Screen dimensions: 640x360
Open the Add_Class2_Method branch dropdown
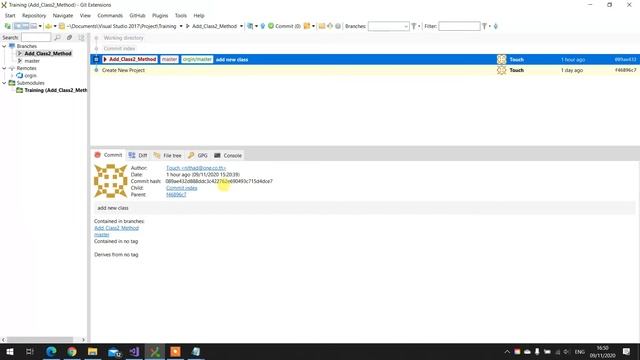point(241,26)
